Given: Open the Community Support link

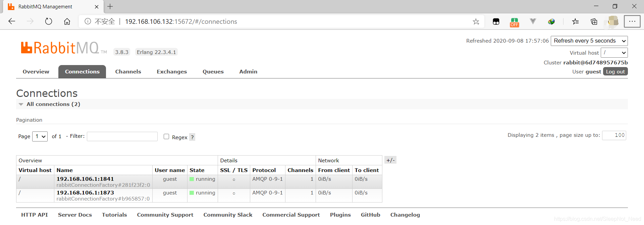Looking at the screenshot, I should 165,215.
